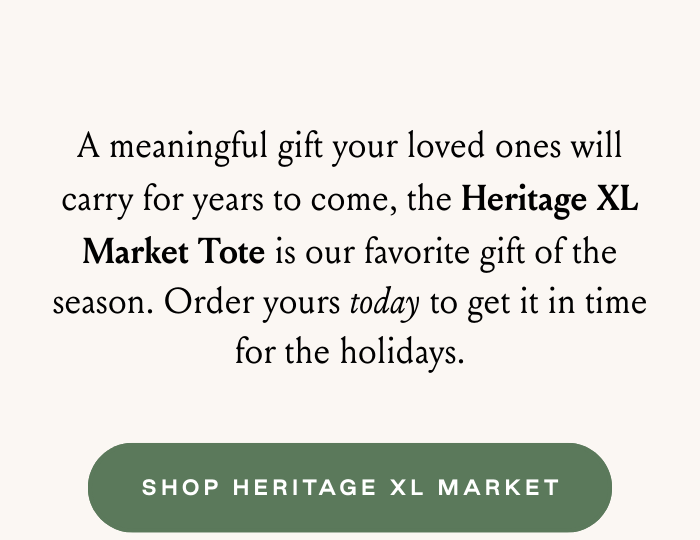
Task: Click the word 'SHOP' on the green button
Action: (180, 488)
